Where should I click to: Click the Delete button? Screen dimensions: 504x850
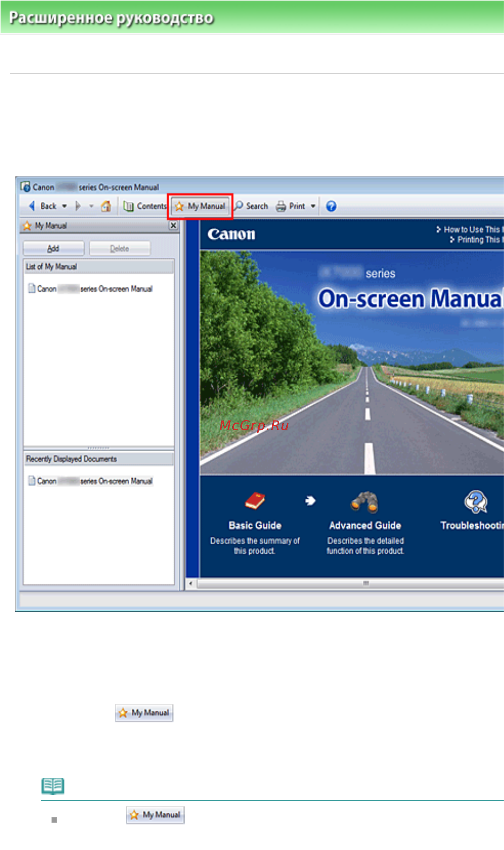tap(120, 248)
